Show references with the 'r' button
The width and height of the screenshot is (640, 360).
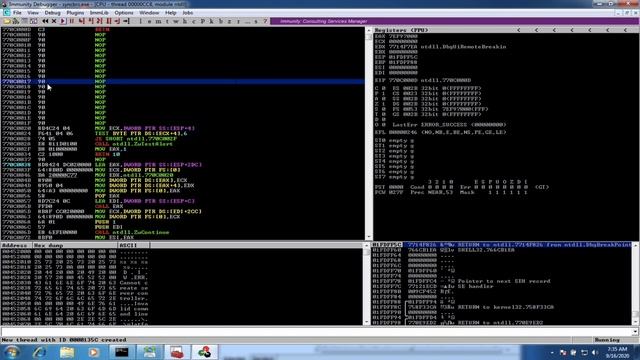238,21
